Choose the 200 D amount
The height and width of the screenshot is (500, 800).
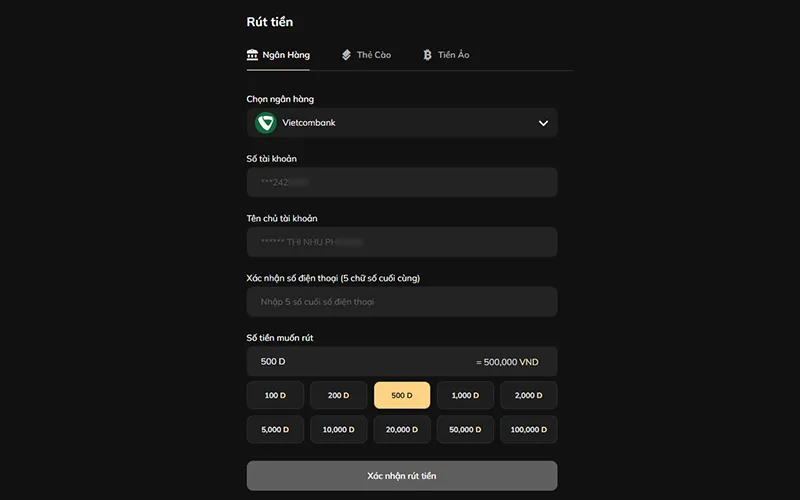click(338, 395)
